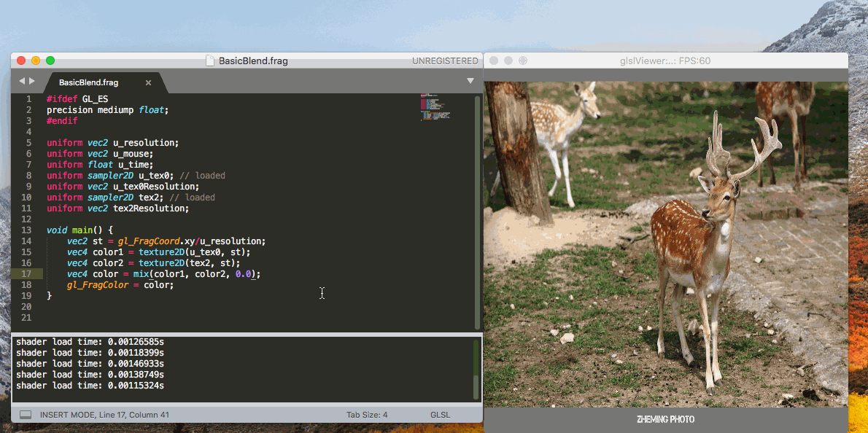Close the BasicBlend.frag tab

pos(148,82)
